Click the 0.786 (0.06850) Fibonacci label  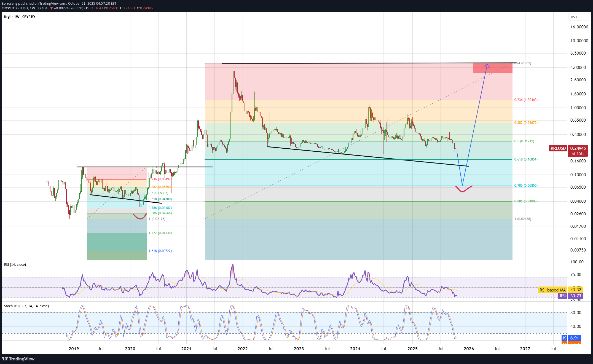coord(526,186)
